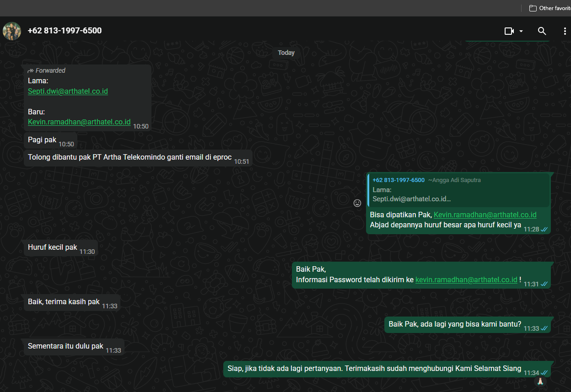
Task: Select the 'Siap, jika tidak ada lagi pertanyaan' message
Action: (387, 369)
